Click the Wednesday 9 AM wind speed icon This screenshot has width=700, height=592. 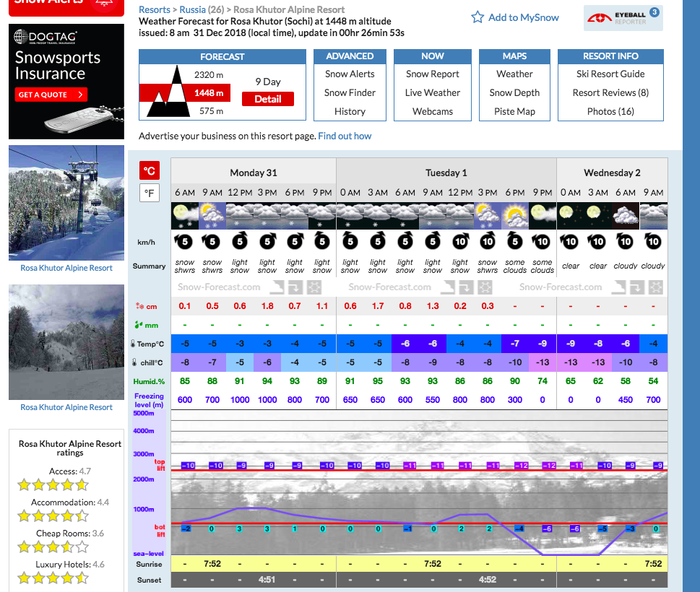click(653, 241)
